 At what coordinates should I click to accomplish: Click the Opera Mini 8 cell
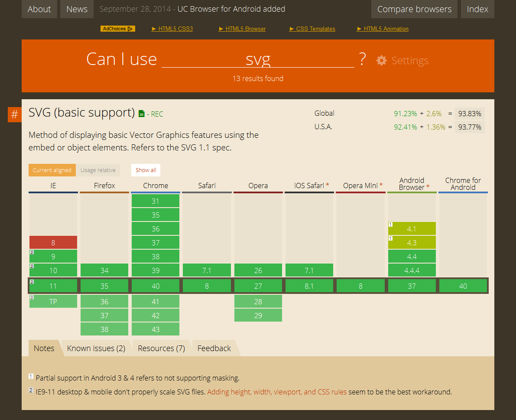[360, 286]
